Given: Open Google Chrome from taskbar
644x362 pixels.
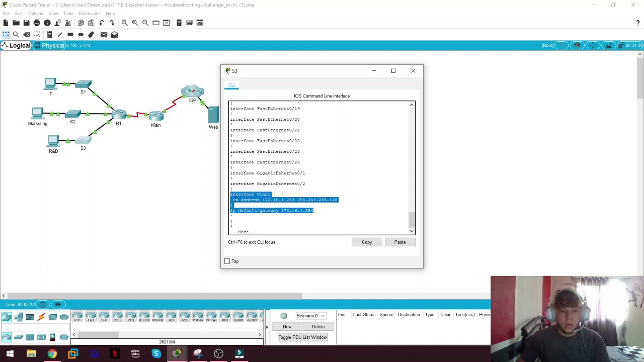Looking at the screenshot, I should tap(52, 354).
